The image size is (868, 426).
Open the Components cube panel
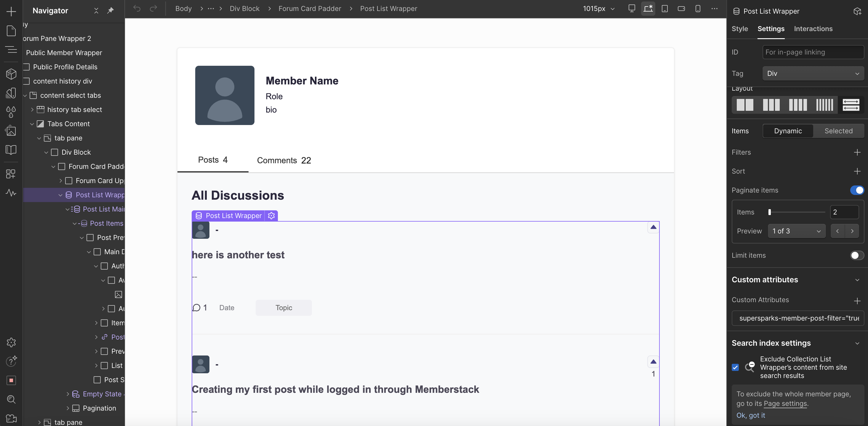click(x=11, y=74)
